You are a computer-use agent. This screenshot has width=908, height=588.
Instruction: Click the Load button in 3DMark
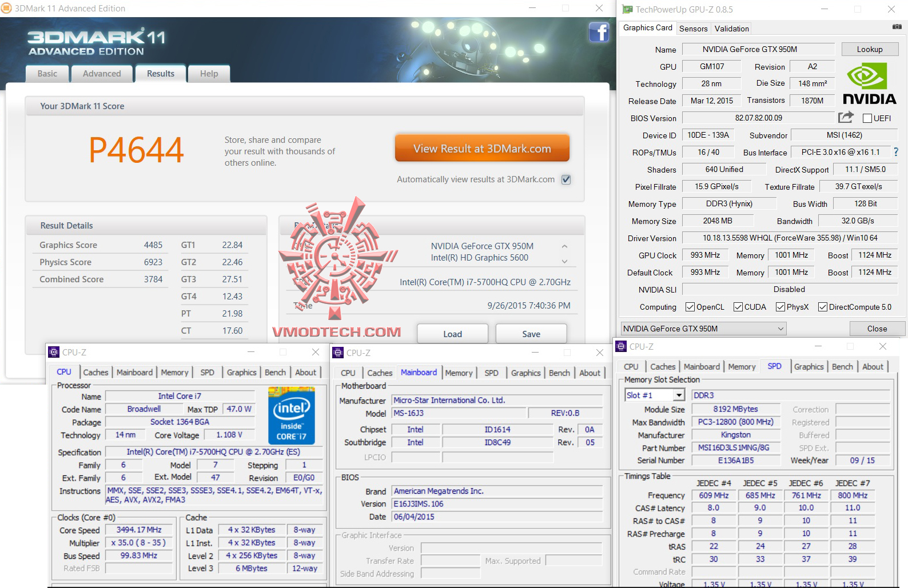click(x=452, y=334)
